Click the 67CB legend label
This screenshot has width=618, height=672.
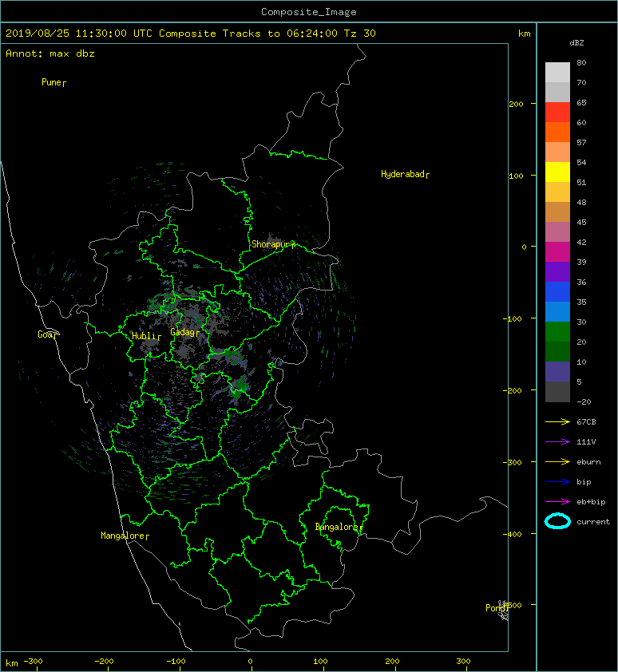(x=586, y=422)
